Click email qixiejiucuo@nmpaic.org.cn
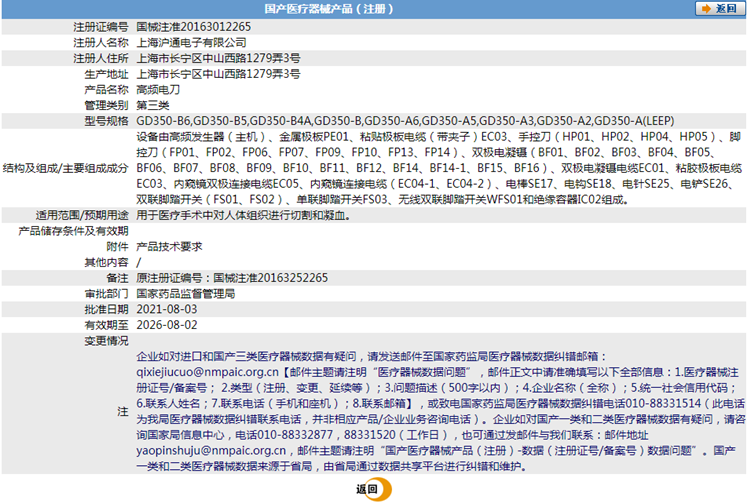 [x=207, y=372]
